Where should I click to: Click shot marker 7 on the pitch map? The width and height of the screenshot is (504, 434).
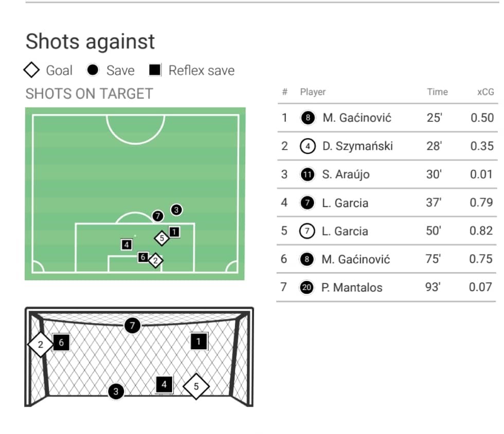tap(157, 215)
